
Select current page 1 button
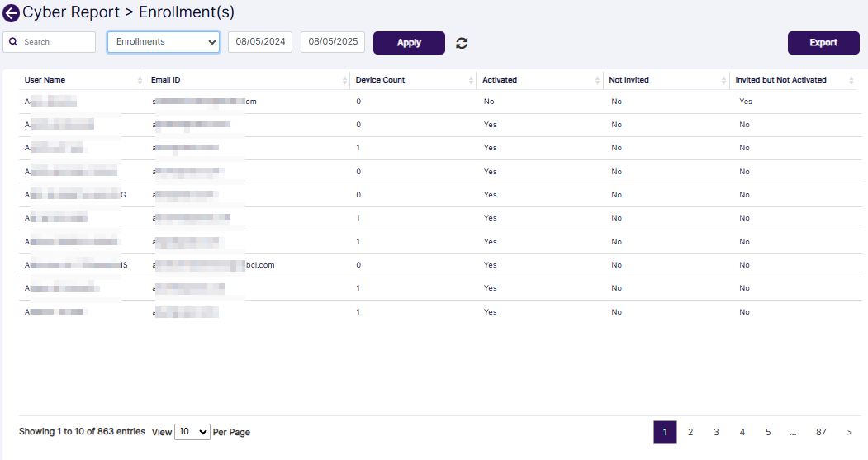(x=665, y=432)
